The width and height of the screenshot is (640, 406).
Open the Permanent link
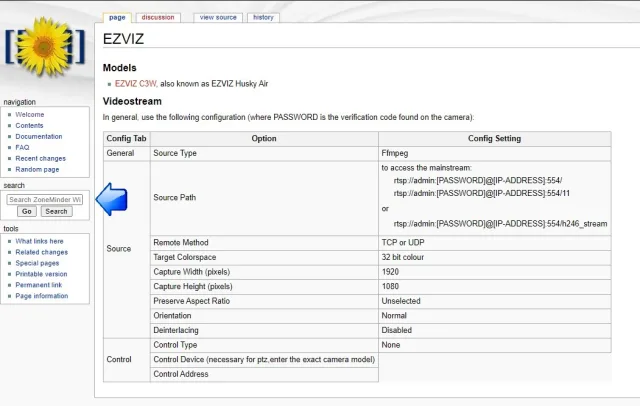(x=39, y=285)
